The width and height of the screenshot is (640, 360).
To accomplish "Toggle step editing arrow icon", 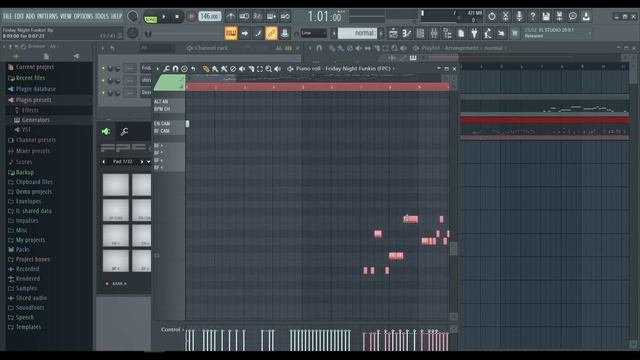I will click(x=244, y=33).
